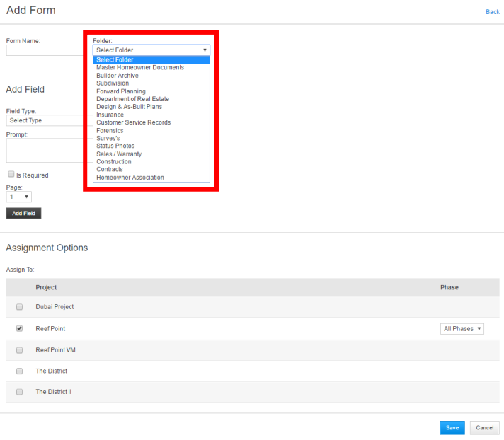Click the Reef Point VM row label
504x440 pixels.
pyautogui.click(x=56, y=350)
